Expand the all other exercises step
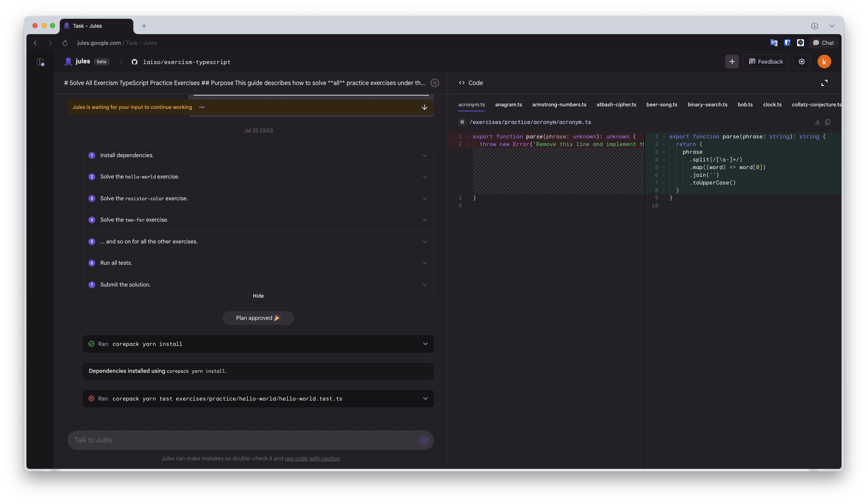Image resolution: width=868 pixels, height=503 pixels. click(x=258, y=242)
